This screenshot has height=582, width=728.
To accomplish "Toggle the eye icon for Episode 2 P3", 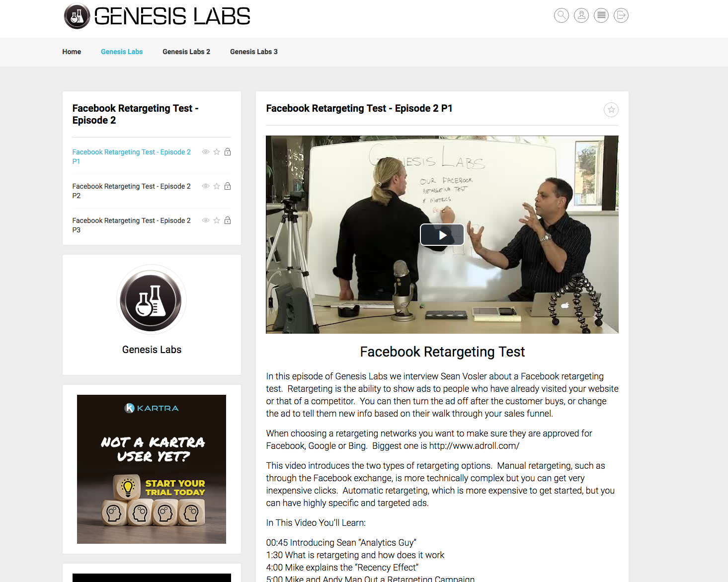I will point(206,220).
